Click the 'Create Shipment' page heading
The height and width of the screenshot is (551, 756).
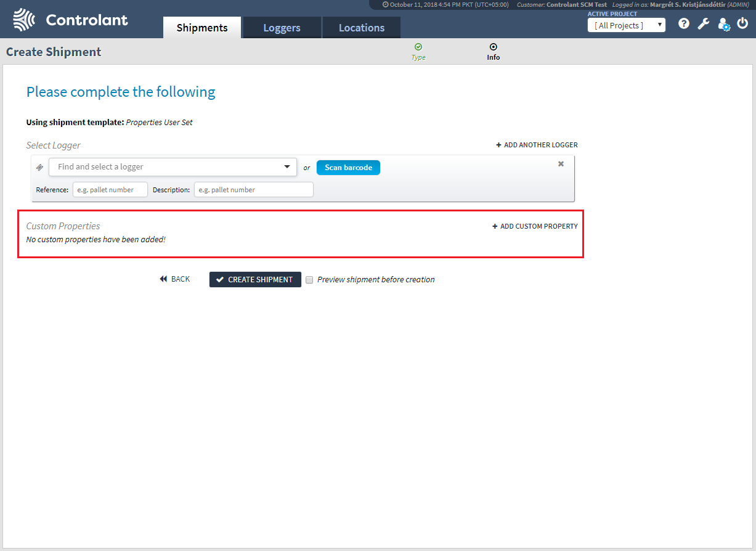tap(54, 52)
